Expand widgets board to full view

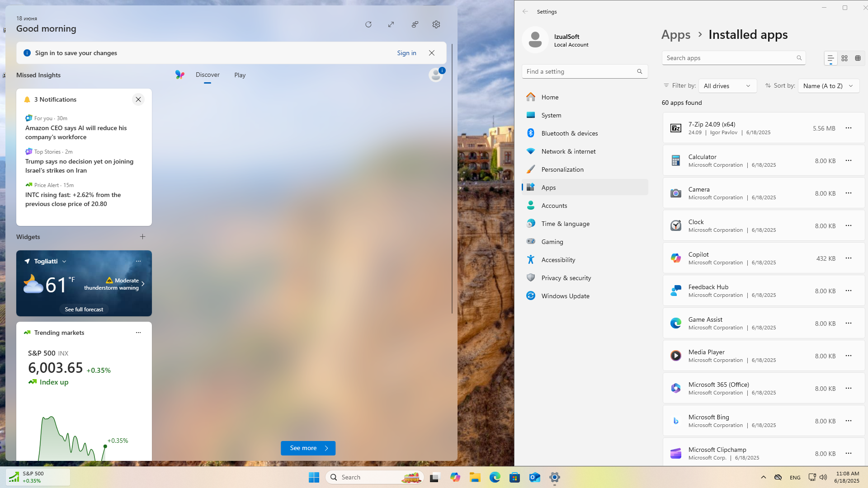391,24
